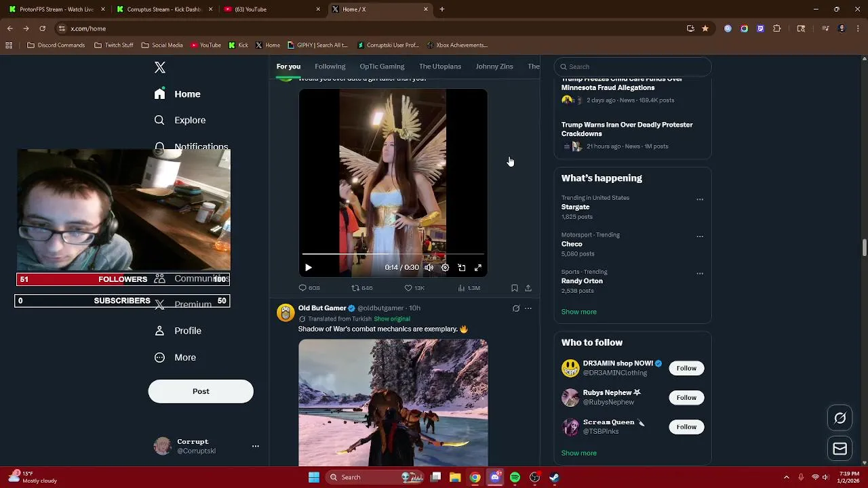Open more options for Randy Orton trend

click(x=700, y=274)
